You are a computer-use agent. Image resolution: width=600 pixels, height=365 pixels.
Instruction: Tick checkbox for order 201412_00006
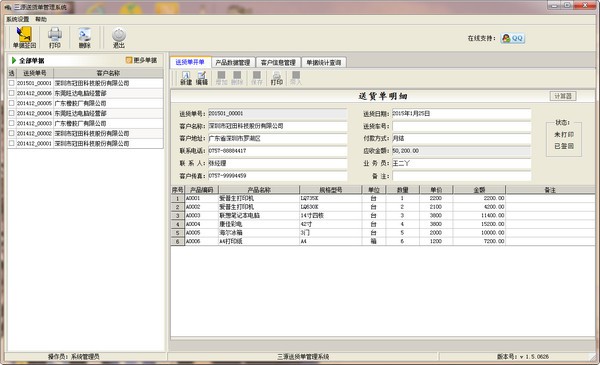pos(11,93)
